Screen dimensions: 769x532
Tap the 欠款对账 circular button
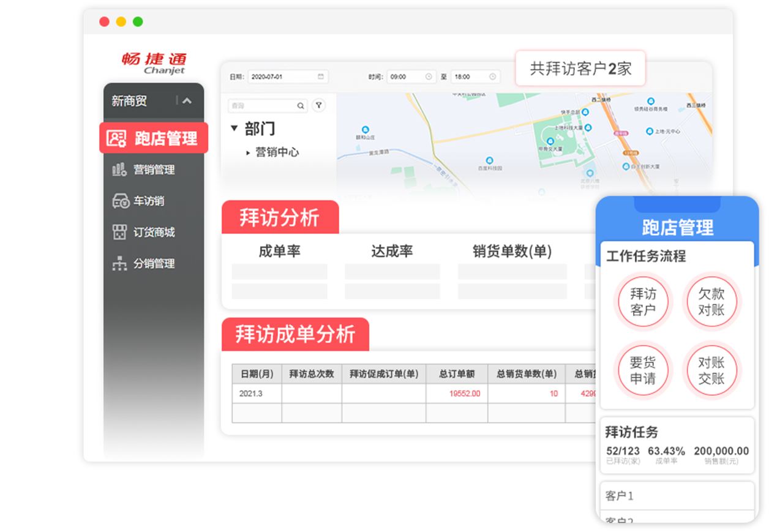click(711, 302)
